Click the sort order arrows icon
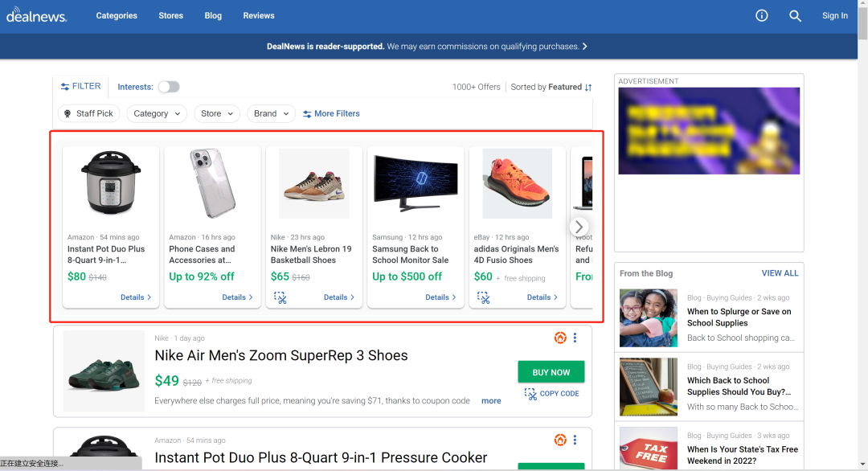This screenshot has height=471, width=868. click(588, 87)
